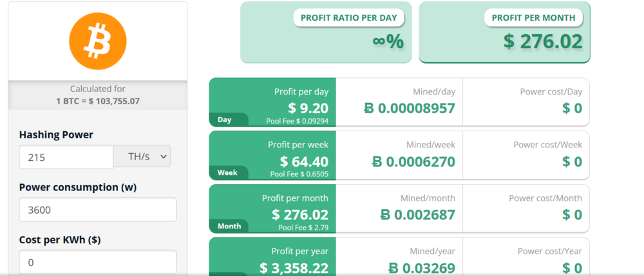Click the Profit Ratio Per Day card
The width and height of the screenshot is (644, 276).
pos(326,32)
